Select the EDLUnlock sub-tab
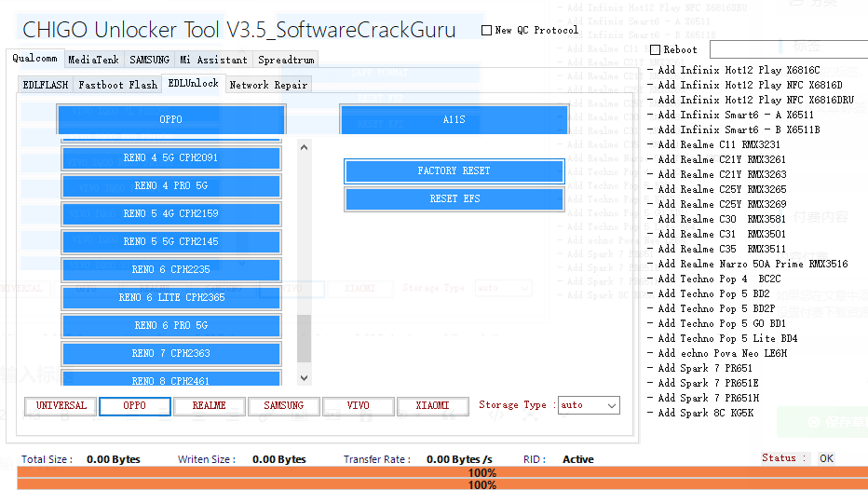The image size is (868, 490). 193,83
